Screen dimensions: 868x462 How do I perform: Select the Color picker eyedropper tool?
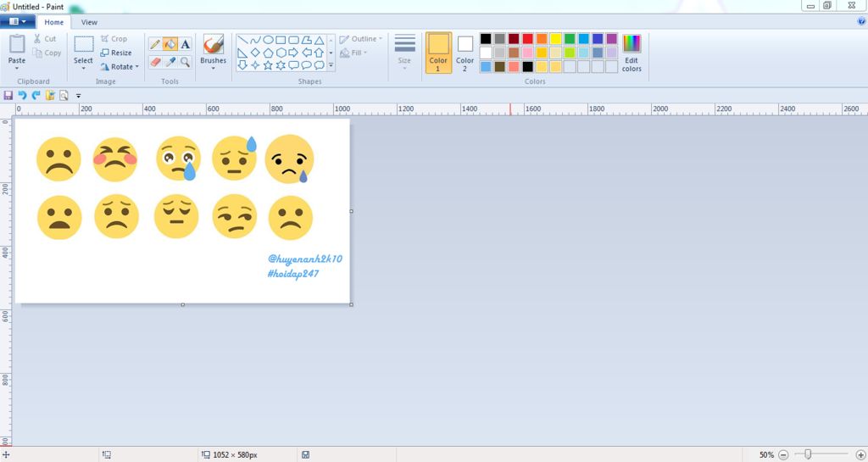(170, 61)
